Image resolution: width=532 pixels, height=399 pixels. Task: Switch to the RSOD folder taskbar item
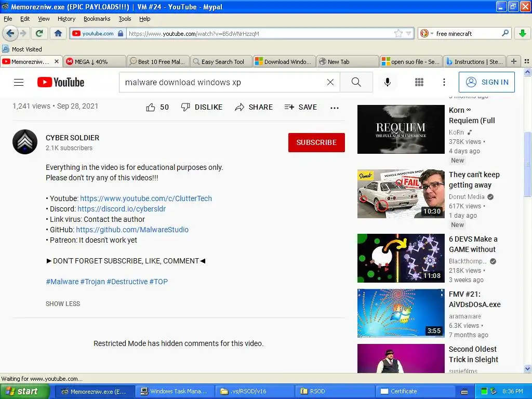[x=335, y=391]
